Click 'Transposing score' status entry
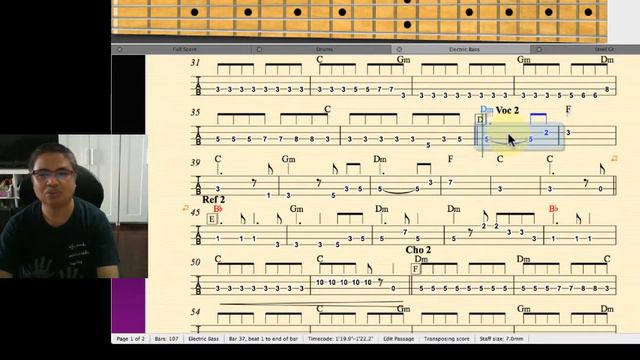This screenshot has height=360, width=640. [447, 339]
